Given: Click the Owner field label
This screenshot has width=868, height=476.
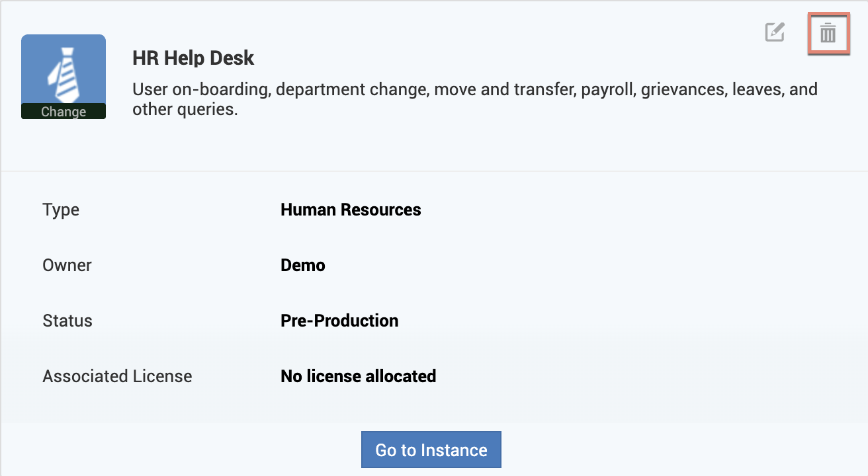Looking at the screenshot, I should [x=67, y=265].
